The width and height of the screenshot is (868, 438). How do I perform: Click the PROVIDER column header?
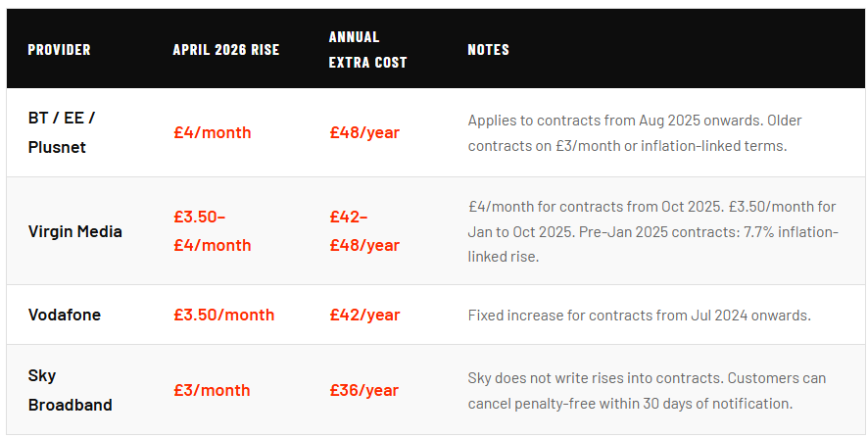click(59, 49)
